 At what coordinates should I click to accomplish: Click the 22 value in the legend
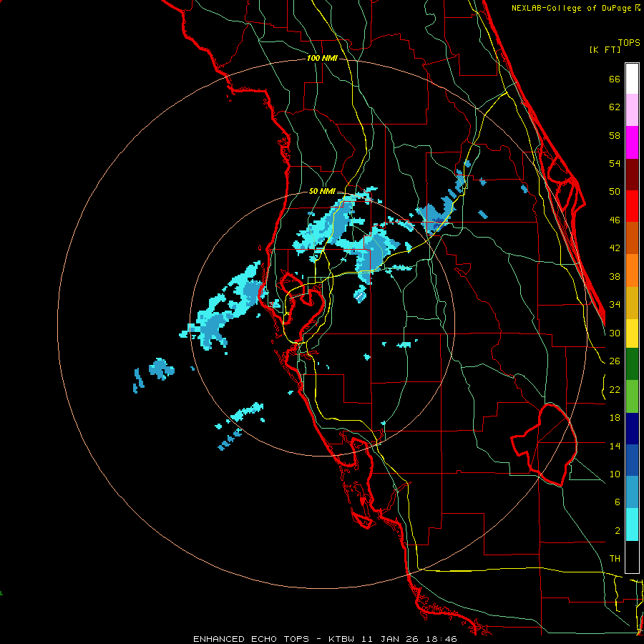[615, 389]
